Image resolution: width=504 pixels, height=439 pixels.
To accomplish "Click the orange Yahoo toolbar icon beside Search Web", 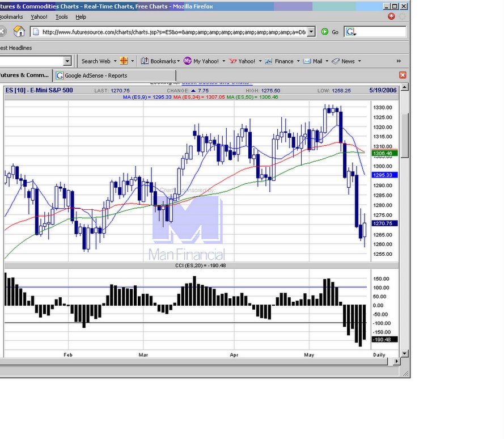I will (x=124, y=61).
